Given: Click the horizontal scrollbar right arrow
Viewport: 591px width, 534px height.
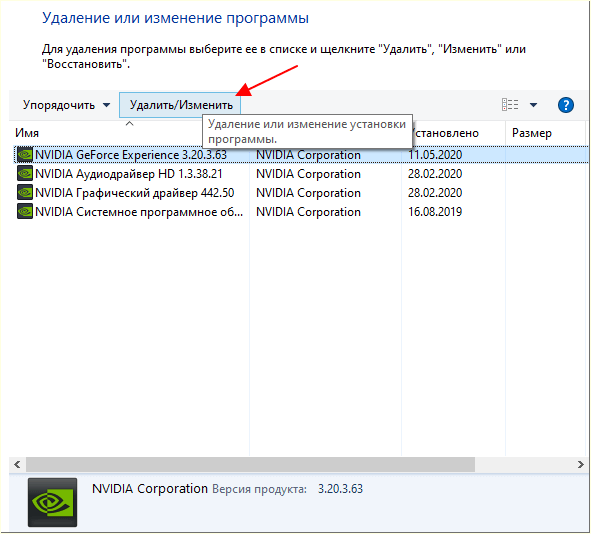Looking at the screenshot, I should 580,464.
